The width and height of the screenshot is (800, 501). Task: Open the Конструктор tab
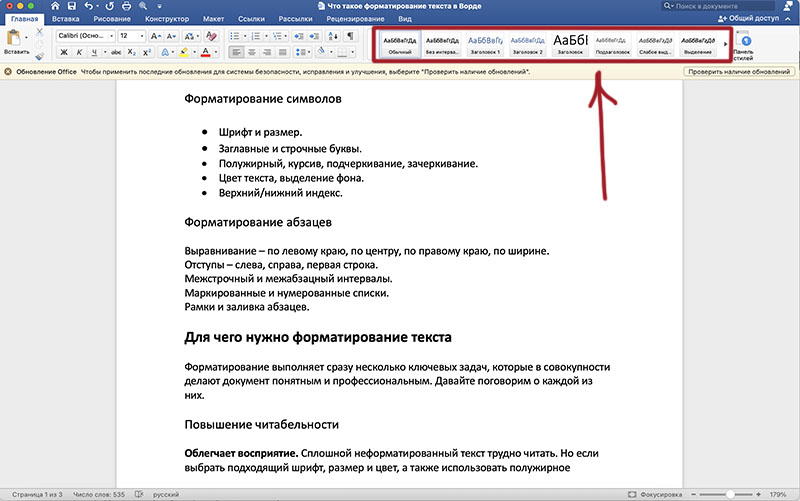click(x=167, y=19)
